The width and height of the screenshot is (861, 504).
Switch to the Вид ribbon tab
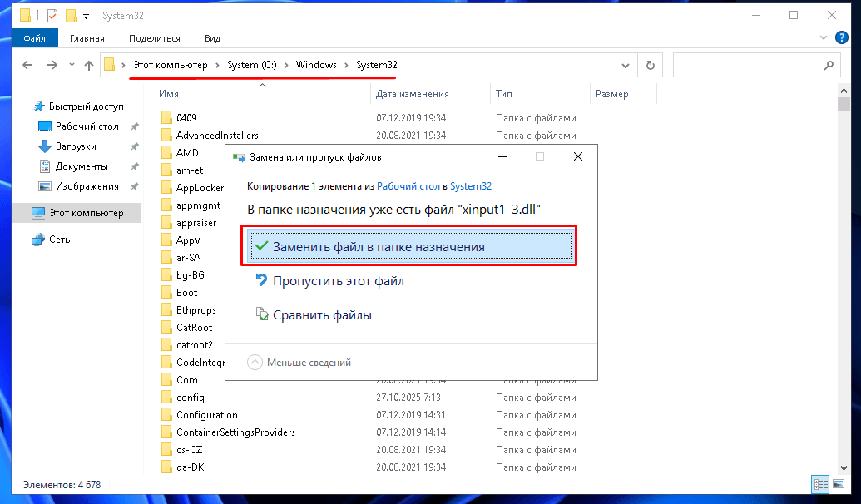click(211, 38)
